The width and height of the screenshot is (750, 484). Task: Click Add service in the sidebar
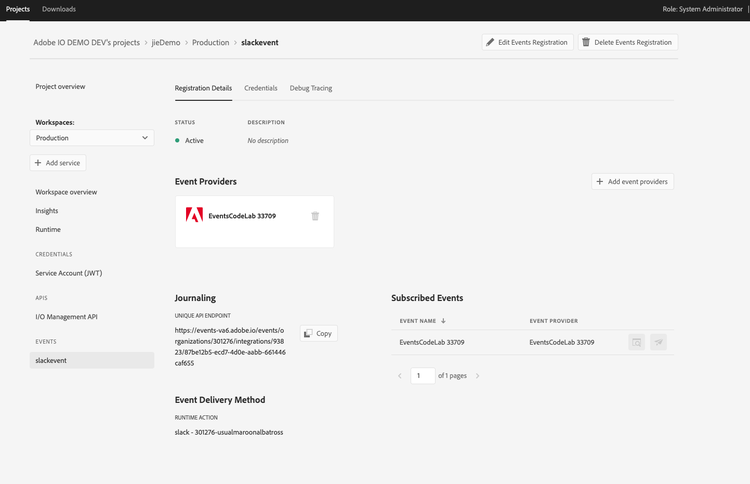(58, 162)
